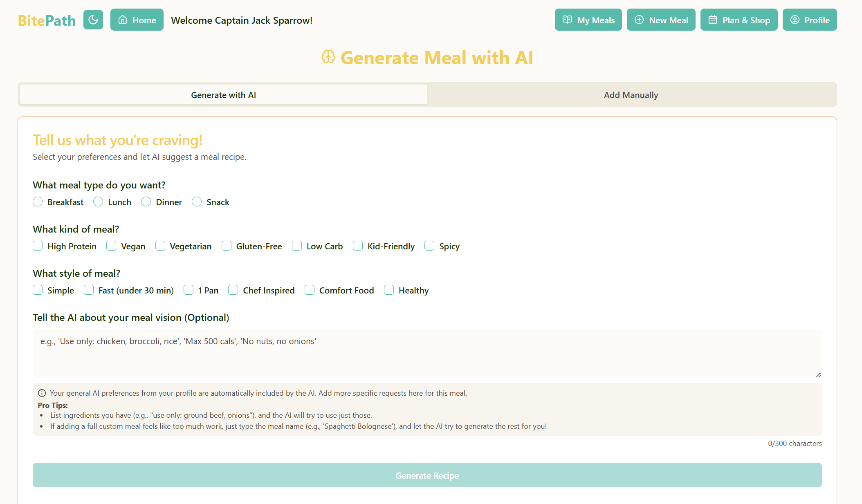Screen dimensions: 862x504
Task: Switch to the Add Manually tab
Action: coord(631,95)
